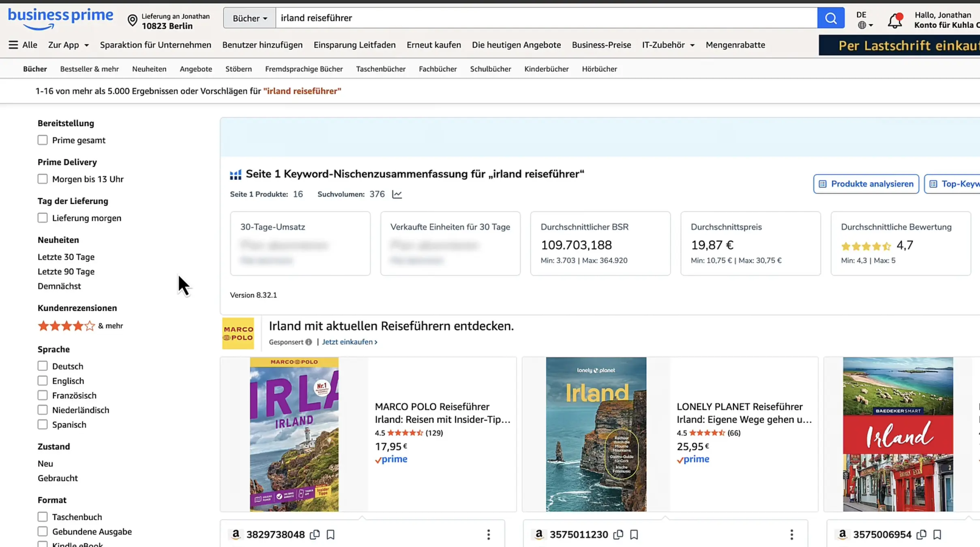
Task: Click the keyword niche summary bar-chart icon
Action: tap(236, 175)
